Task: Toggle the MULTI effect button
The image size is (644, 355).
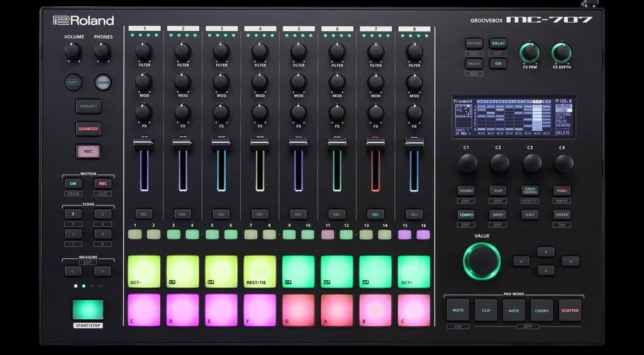Action: 474,63
